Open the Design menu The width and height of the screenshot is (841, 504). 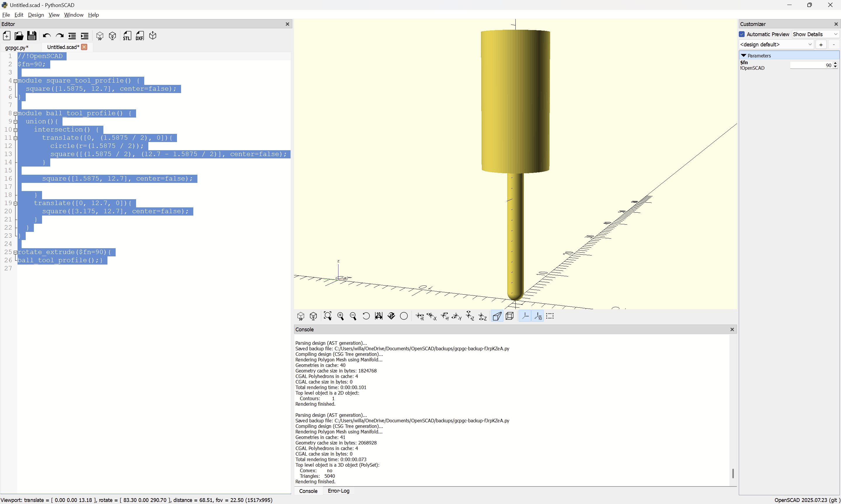click(36, 15)
